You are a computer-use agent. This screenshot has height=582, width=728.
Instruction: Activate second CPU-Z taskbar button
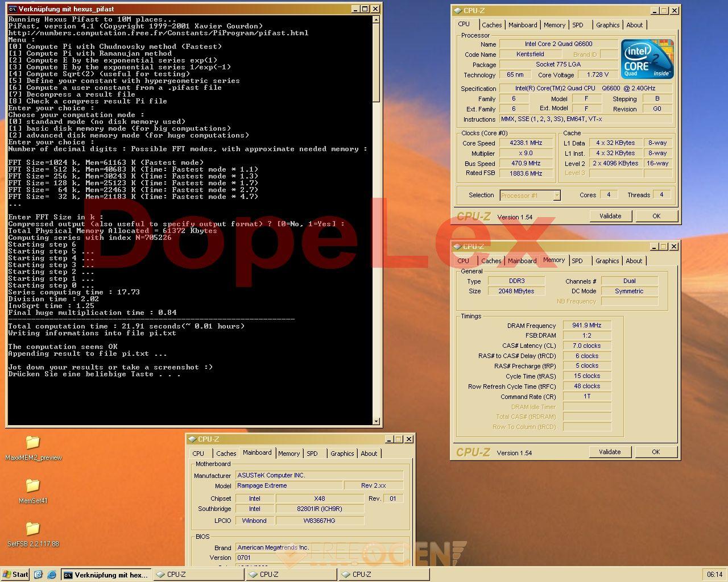pyautogui.click(x=291, y=575)
